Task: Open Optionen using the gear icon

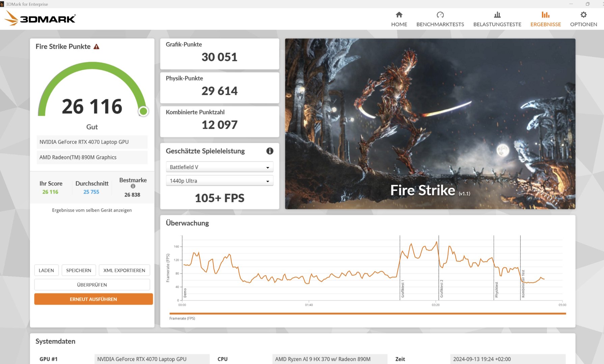Action: (x=583, y=15)
